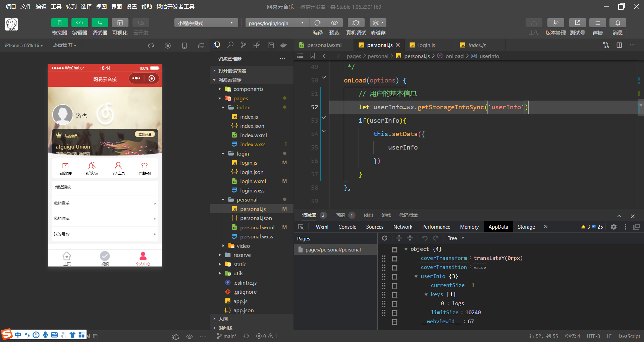Click the simulator stop/record icon
The image size is (644, 342).
tap(168, 46)
